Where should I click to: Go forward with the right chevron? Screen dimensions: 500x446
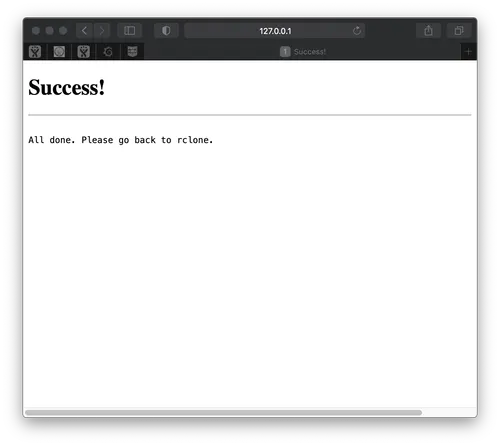(102, 31)
